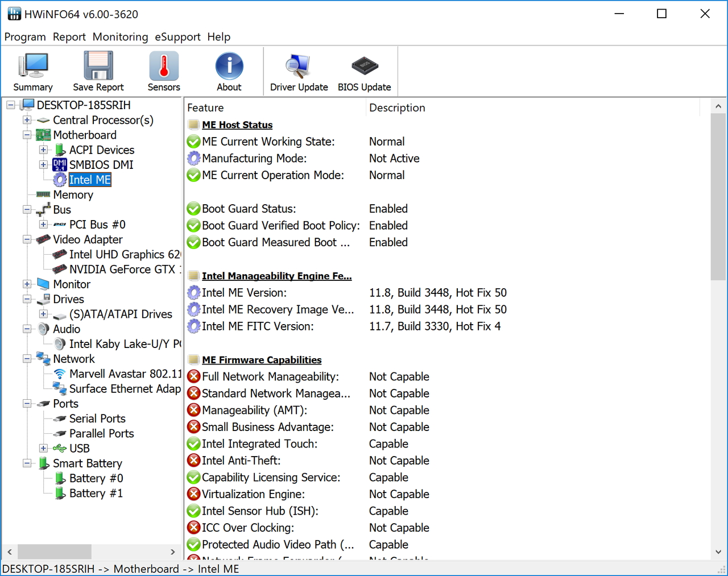
Task: Select the Audio speaker icon
Action: 43,329
